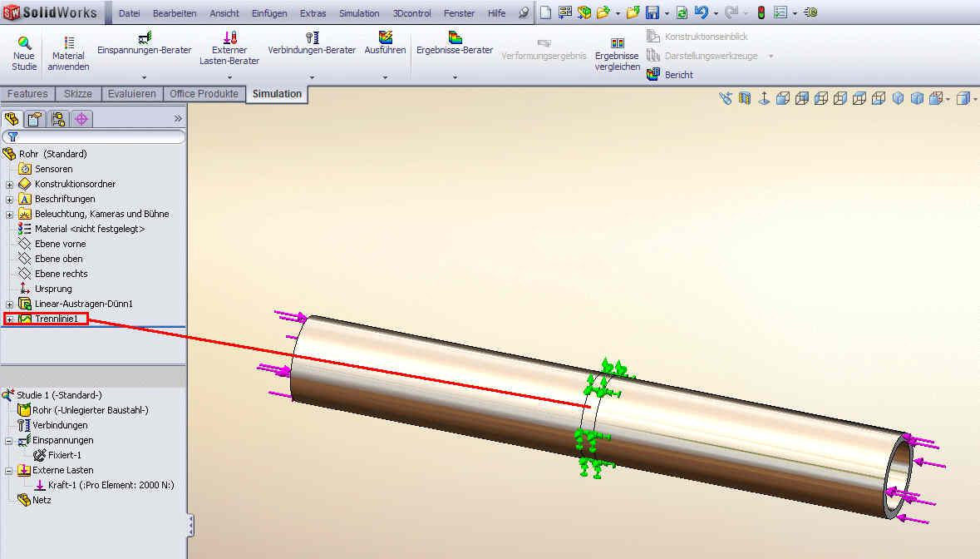Viewport: 980px width, 559px height.
Task: Open the Save button dropdown arrow
Action: click(667, 13)
